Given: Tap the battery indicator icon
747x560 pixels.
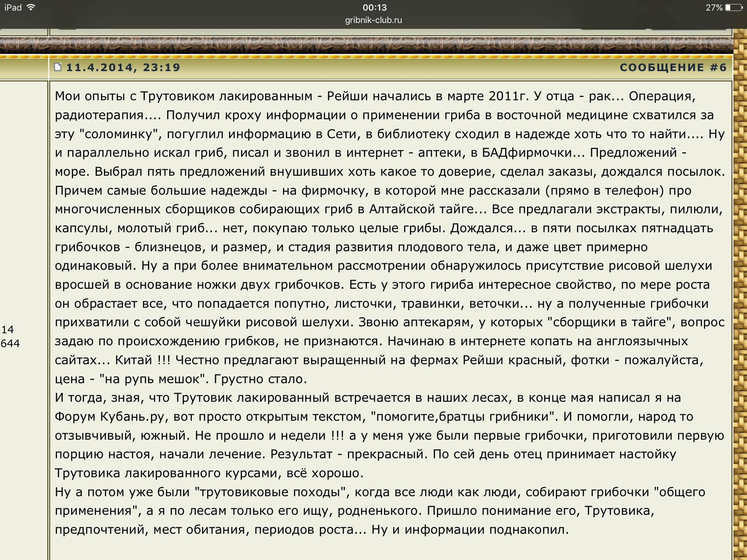Looking at the screenshot, I should (x=734, y=8).
